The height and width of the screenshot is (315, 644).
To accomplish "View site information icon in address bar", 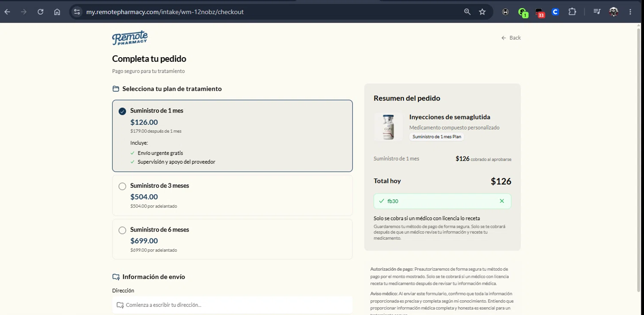I will [77, 12].
